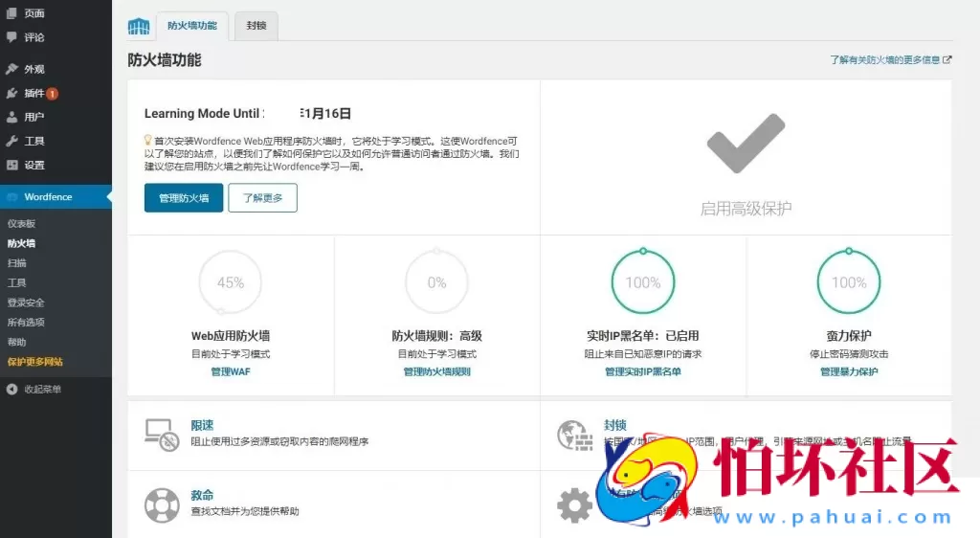Click the 了解更多 button
This screenshot has width=980, height=538.
tap(262, 198)
